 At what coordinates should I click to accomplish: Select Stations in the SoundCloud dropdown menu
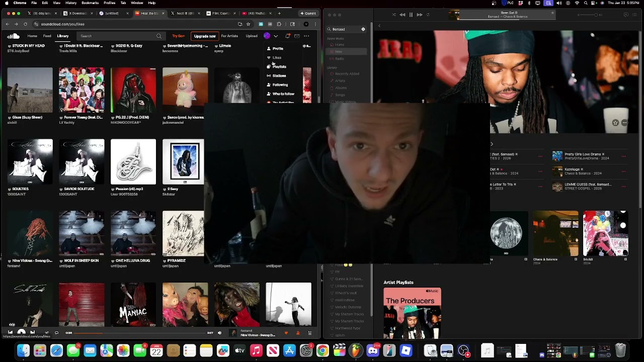click(279, 76)
